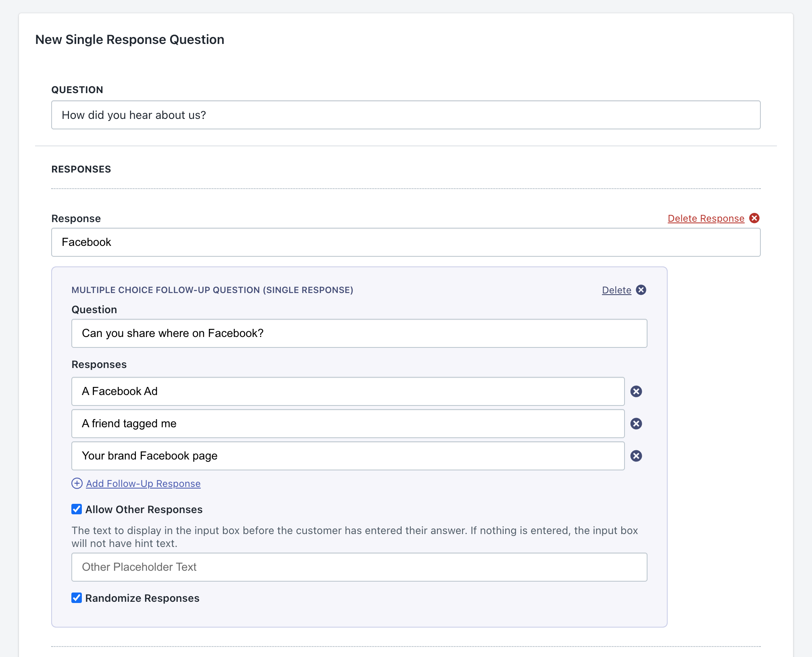
Task: Click the plus icon for follow-up response
Action: tap(77, 483)
